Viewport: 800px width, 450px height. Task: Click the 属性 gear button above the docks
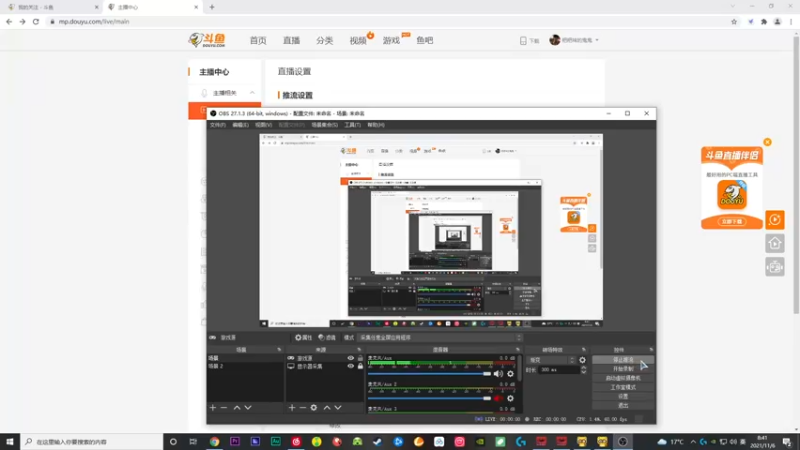(304, 338)
